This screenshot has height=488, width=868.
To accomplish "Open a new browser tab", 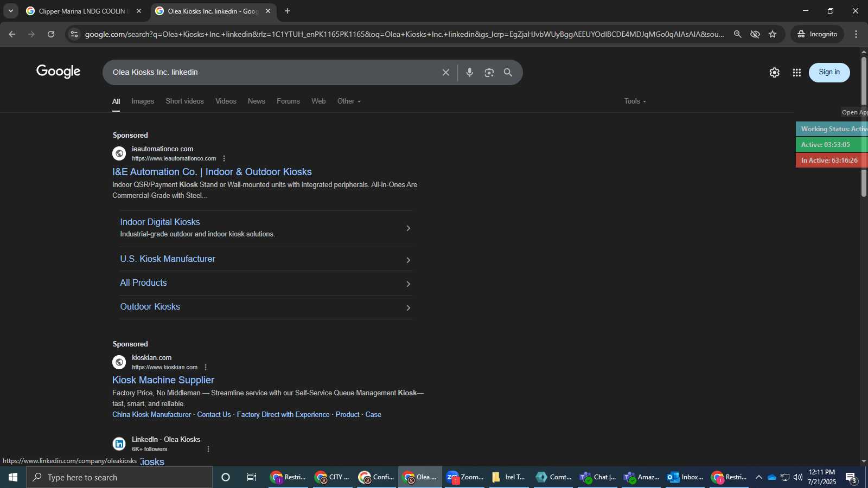I will click(288, 11).
